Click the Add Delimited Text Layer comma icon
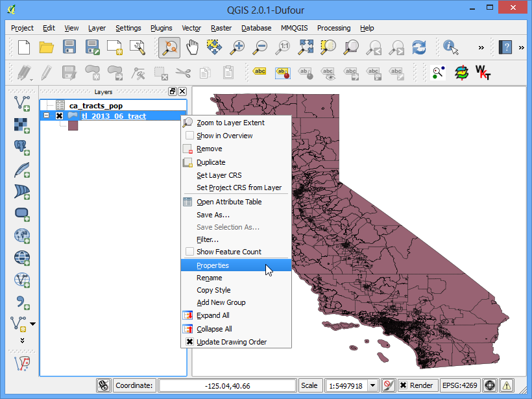Image resolution: width=532 pixels, height=399 pixels. [x=23, y=302]
